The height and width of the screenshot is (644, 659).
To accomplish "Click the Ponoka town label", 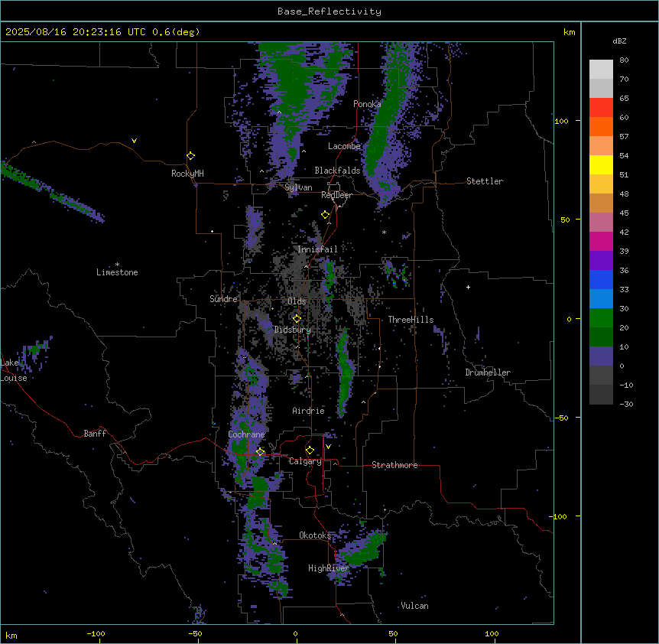I will (x=367, y=104).
